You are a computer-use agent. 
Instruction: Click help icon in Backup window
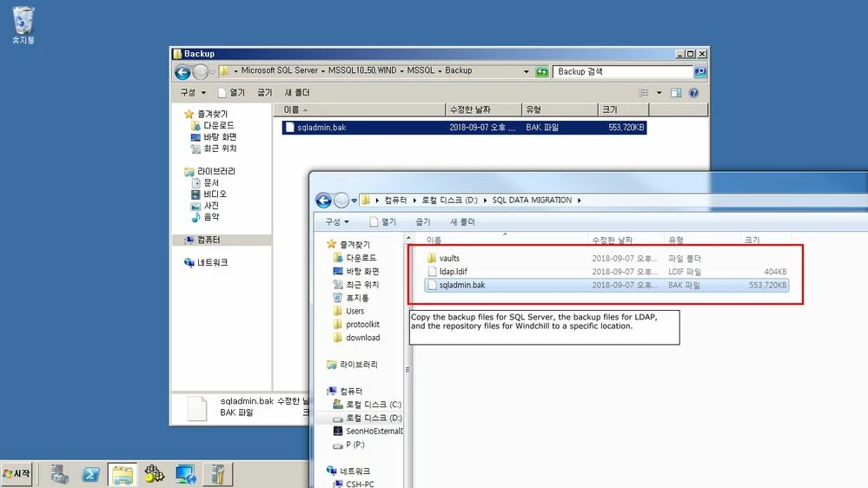coord(693,92)
